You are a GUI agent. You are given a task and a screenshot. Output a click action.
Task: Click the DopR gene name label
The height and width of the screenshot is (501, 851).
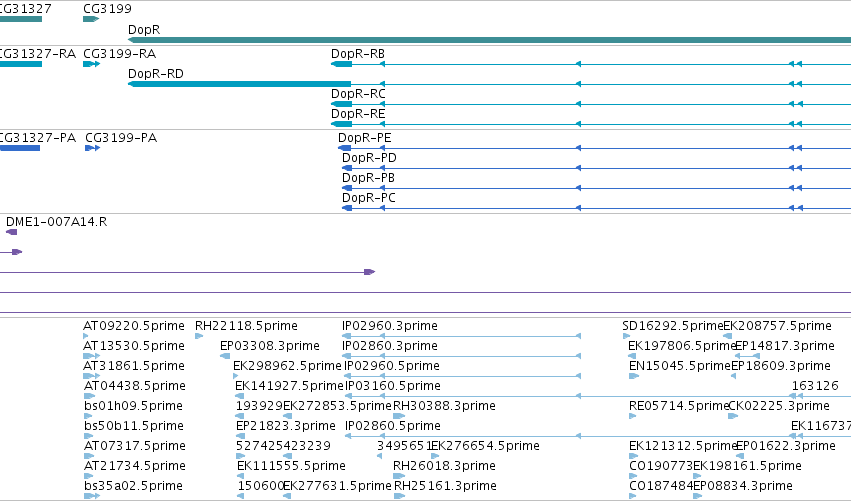click(x=144, y=30)
